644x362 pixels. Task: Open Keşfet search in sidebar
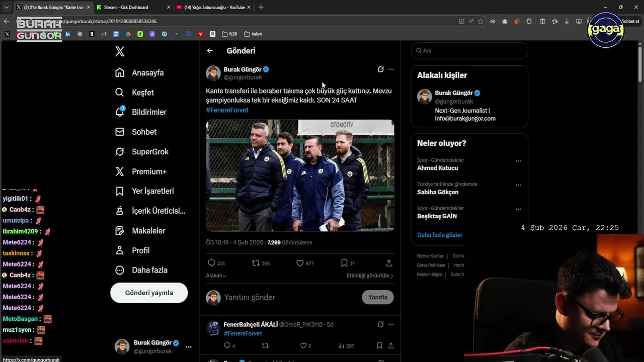[120, 93]
